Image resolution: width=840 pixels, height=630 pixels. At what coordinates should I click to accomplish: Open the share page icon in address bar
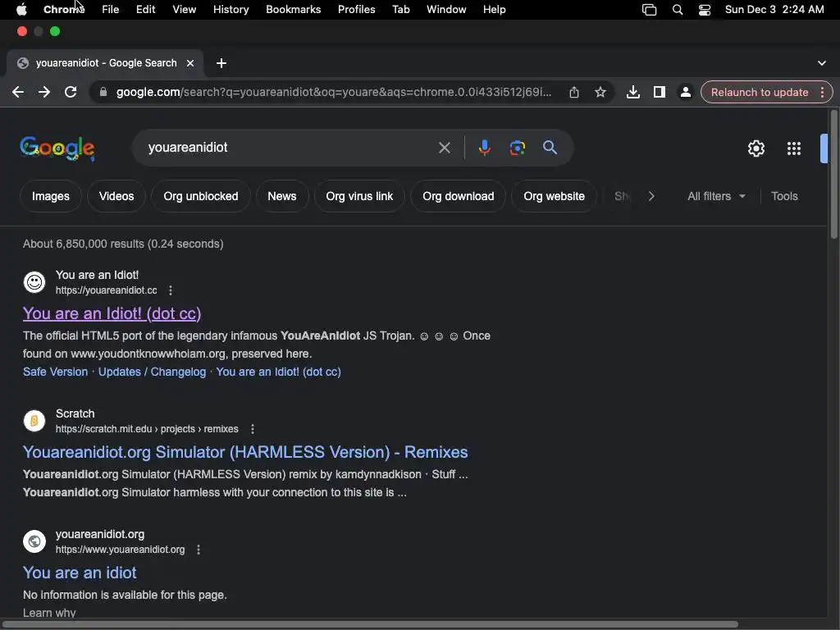(573, 92)
